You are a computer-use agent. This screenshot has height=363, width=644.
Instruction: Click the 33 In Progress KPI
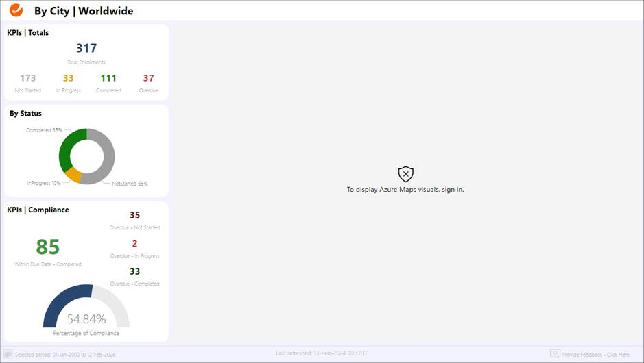[68, 79]
